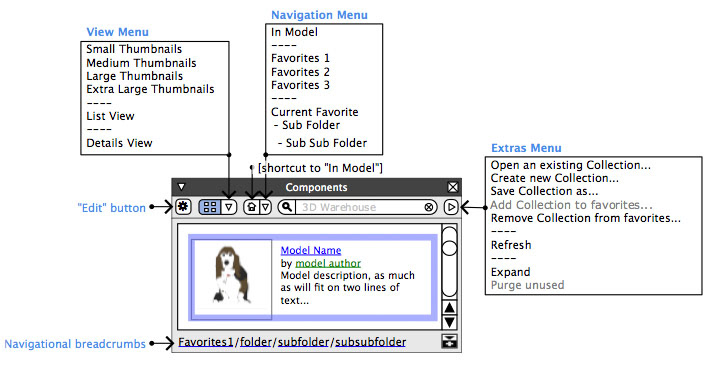Toggle the thumbnails grid view button
Screen dimensions: 721x365
tap(210, 207)
